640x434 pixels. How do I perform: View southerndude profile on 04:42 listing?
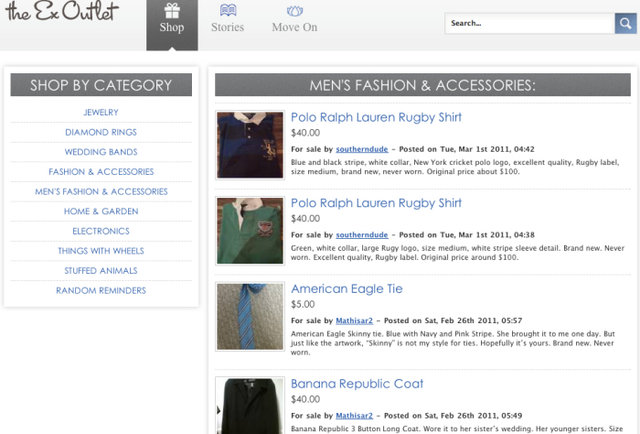pos(362,149)
